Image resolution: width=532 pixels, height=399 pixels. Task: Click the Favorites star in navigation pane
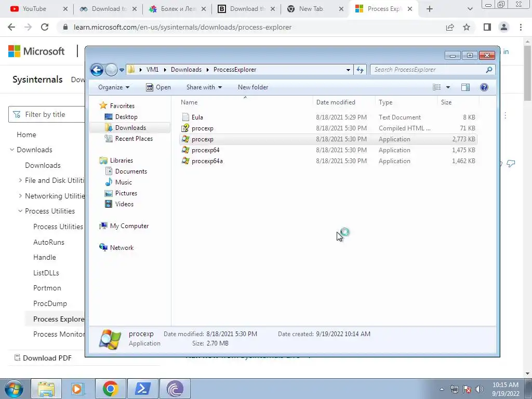pos(103,105)
